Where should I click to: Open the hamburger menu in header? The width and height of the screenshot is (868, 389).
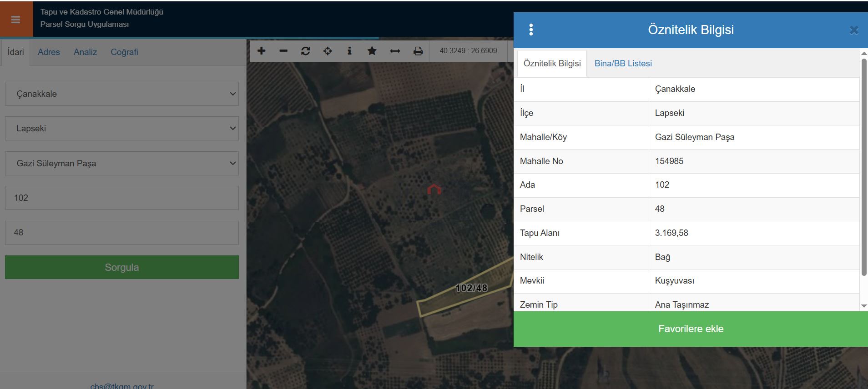point(16,20)
